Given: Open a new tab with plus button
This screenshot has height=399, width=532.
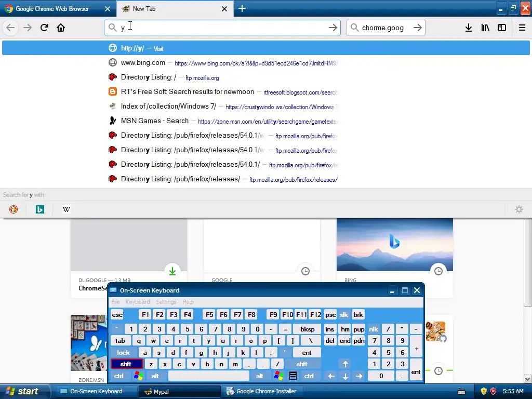Looking at the screenshot, I should [242, 8].
